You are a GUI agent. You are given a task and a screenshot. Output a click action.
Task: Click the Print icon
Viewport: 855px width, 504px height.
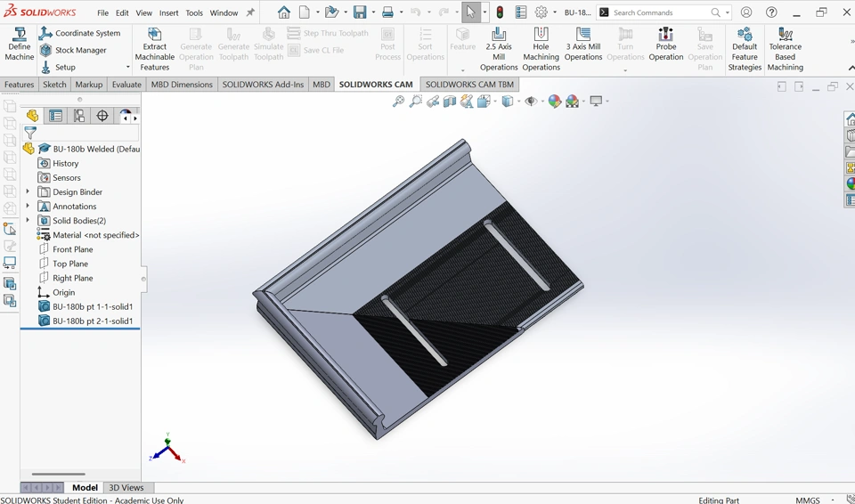click(387, 12)
